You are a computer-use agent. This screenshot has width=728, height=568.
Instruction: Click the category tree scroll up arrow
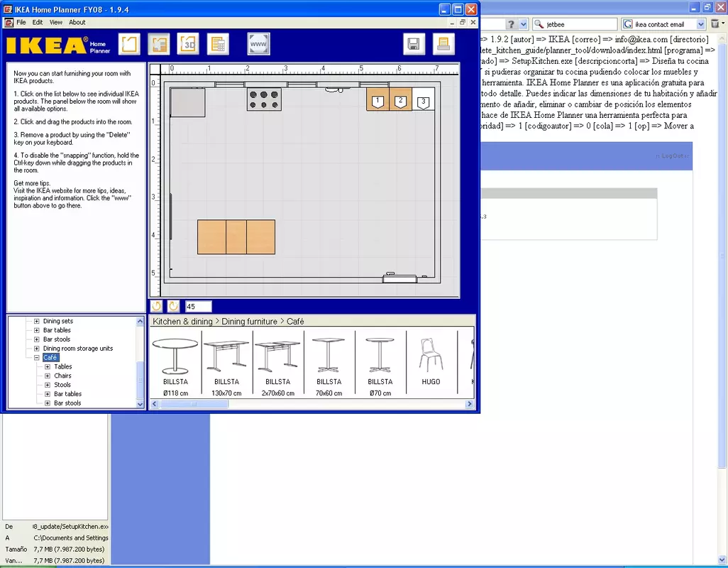point(140,321)
